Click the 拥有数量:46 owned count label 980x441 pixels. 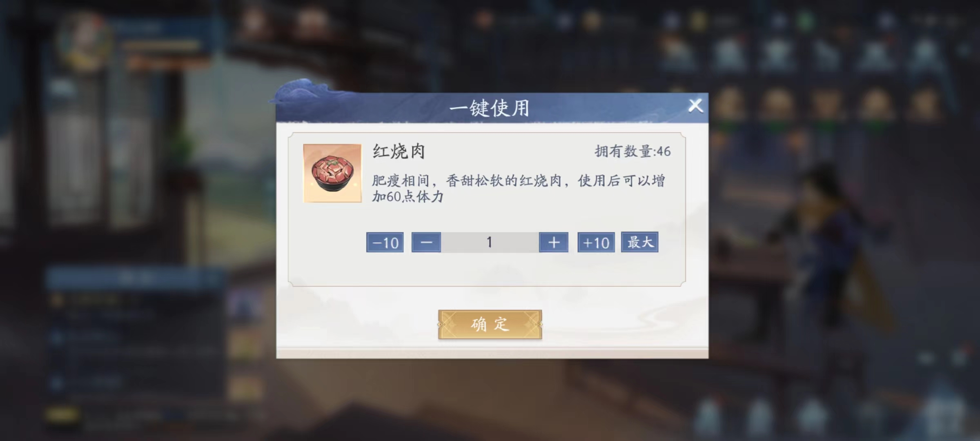click(633, 151)
